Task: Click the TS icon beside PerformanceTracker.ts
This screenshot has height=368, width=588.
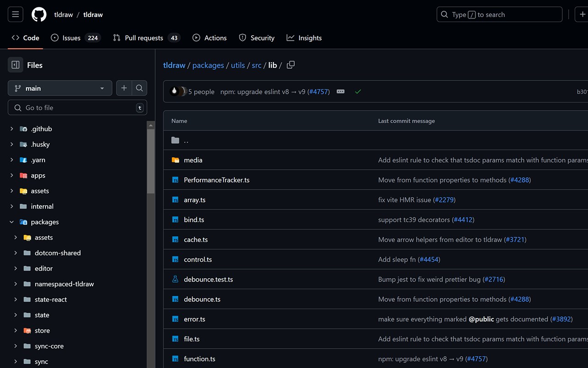Action: pyautogui.click(x=175, y=180)
